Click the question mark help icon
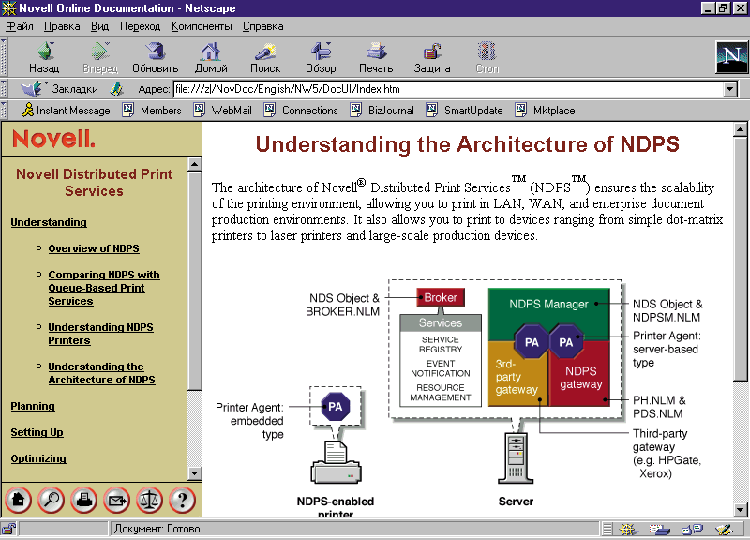 tap(182, 498)
